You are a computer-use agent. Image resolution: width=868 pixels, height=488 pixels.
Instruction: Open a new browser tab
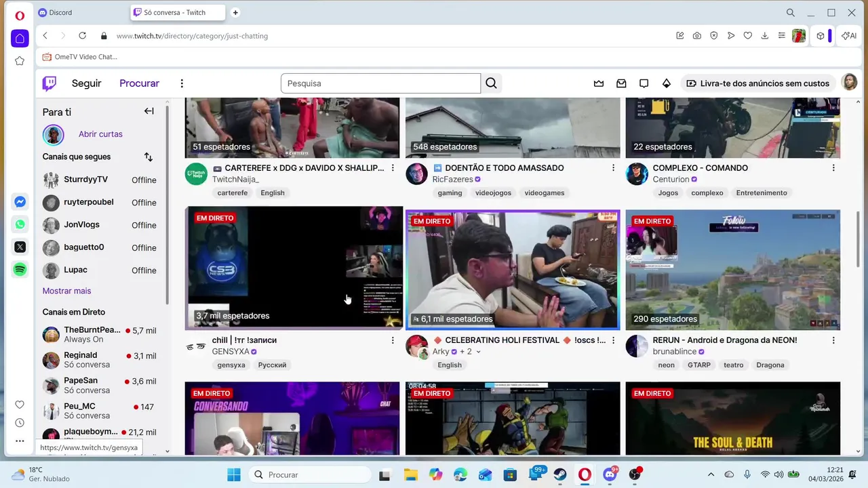pos(235,12)
